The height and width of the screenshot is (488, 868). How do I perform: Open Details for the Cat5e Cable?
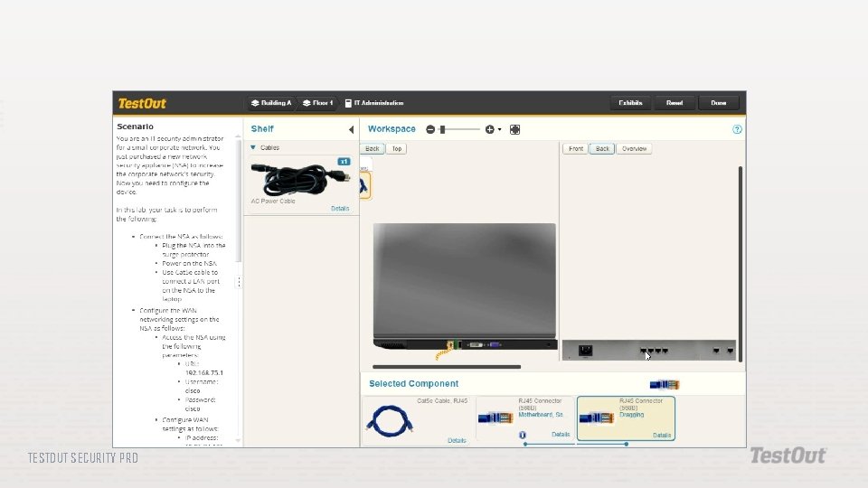coord(457,440)
